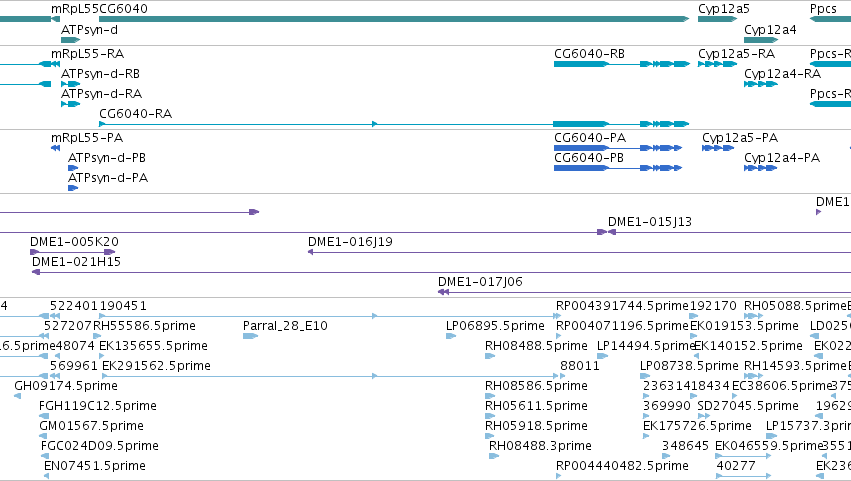Open the RH14593.5prime EST
The image size is (851, 481).
coord(752,376)
